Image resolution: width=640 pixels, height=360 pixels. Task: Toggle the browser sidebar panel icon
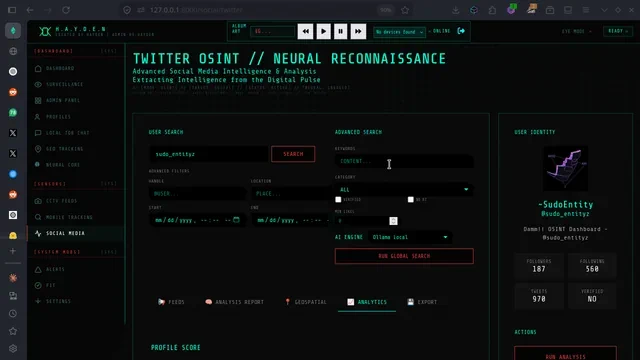pos(12,10)
